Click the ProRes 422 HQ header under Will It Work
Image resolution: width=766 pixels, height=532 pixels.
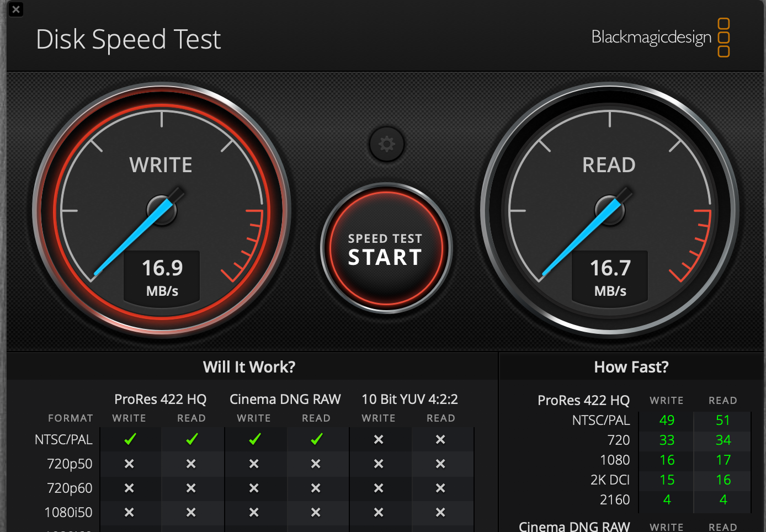[x=161, y=399]
